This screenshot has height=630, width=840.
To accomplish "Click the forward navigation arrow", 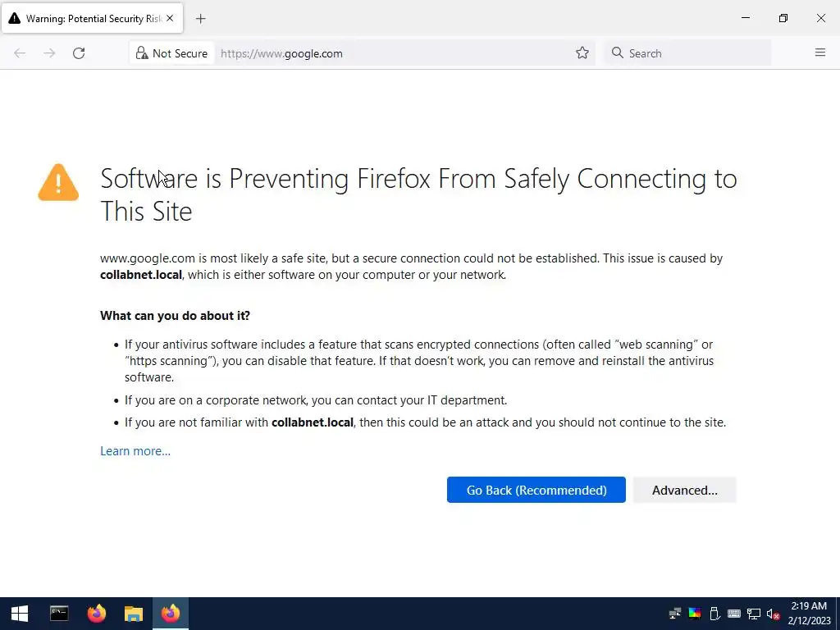I will [49, 53].
